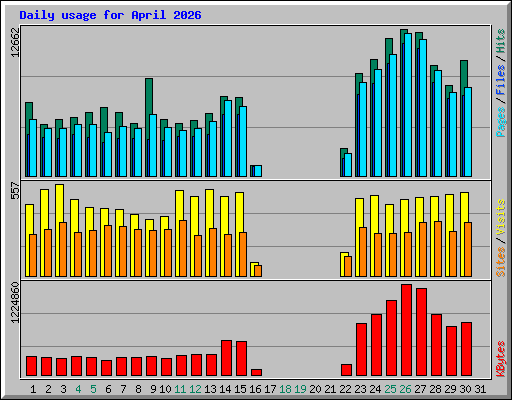
Task: Click the green weekend day label 5
Action: (93, 389)
